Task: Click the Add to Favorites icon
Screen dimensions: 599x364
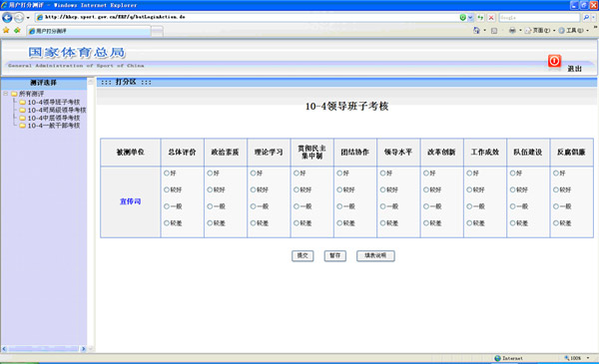Action: (x=17, y=30)
